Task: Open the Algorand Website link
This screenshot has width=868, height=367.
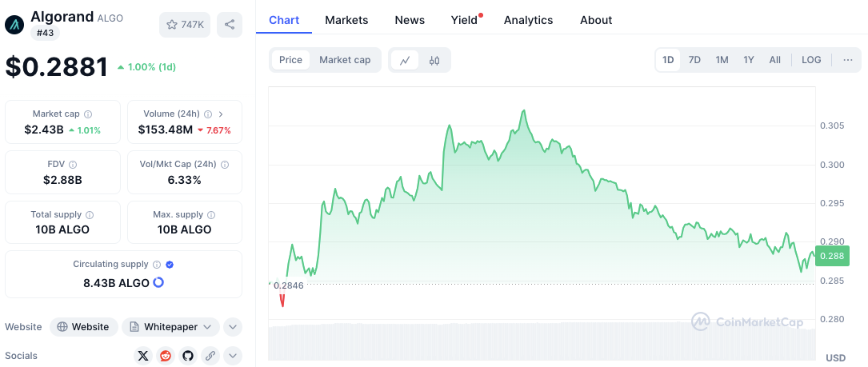Action: click(84, 327)
